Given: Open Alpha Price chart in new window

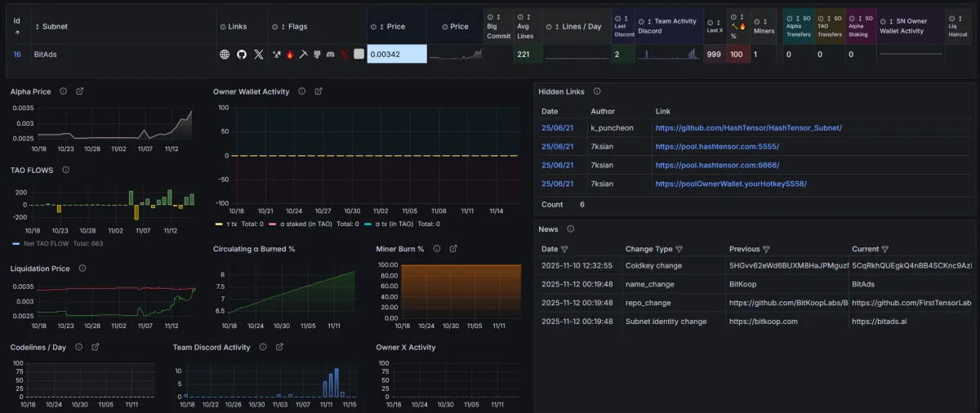Looking at the screenshot, I should click(79, 91).
